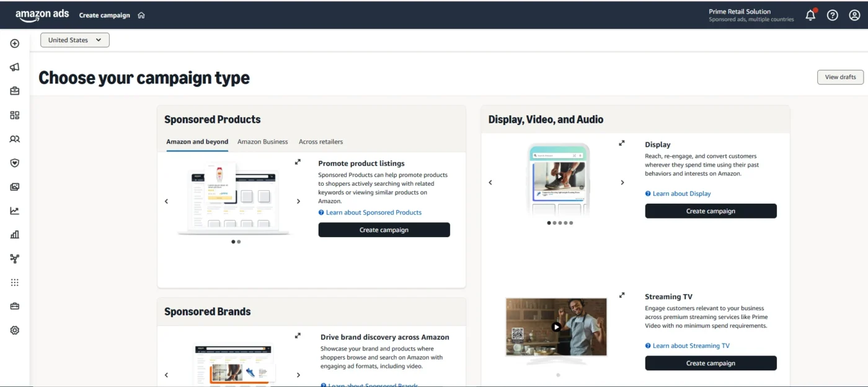The image size is (868, 387).
Task: Open the dotted grid apps icon in the sidebar
Action: point(15,282)
